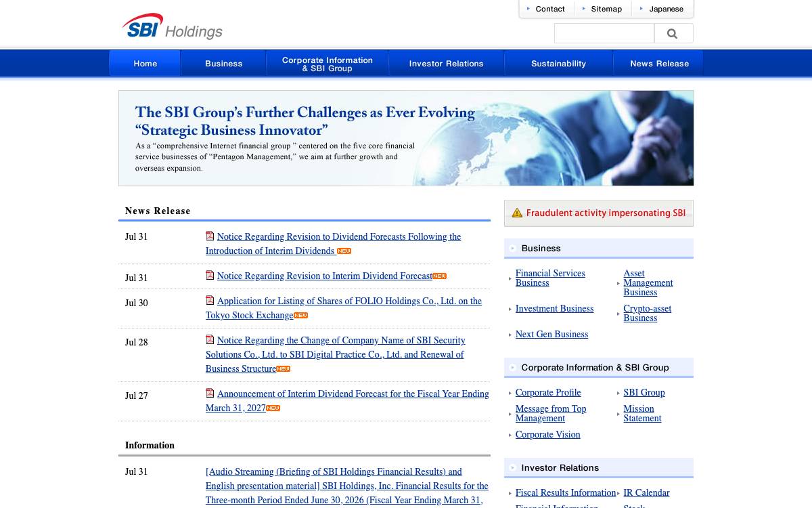Click the News Release section heading

coord(158,211)
